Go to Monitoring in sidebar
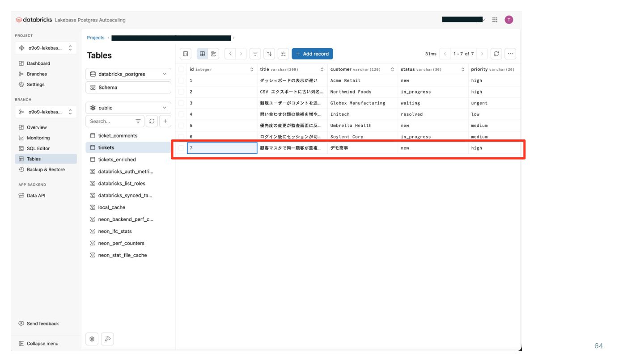This screenshot has width=644, height=362. pos(38,138)
